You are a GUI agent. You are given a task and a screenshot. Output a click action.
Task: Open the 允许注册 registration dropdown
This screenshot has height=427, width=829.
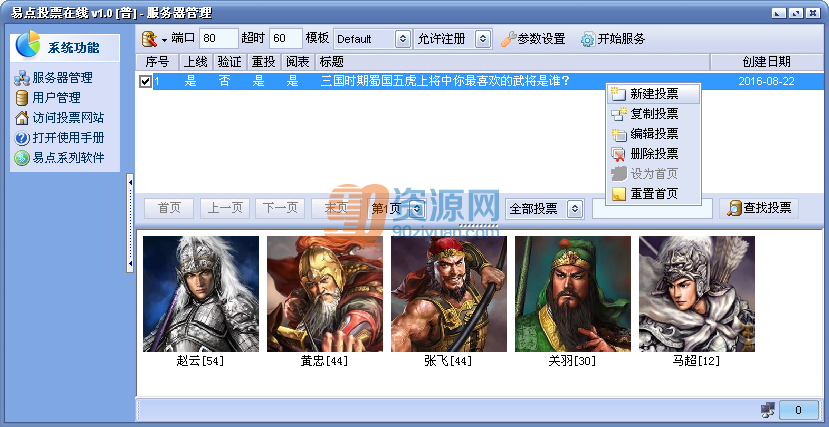pos(483,39)
